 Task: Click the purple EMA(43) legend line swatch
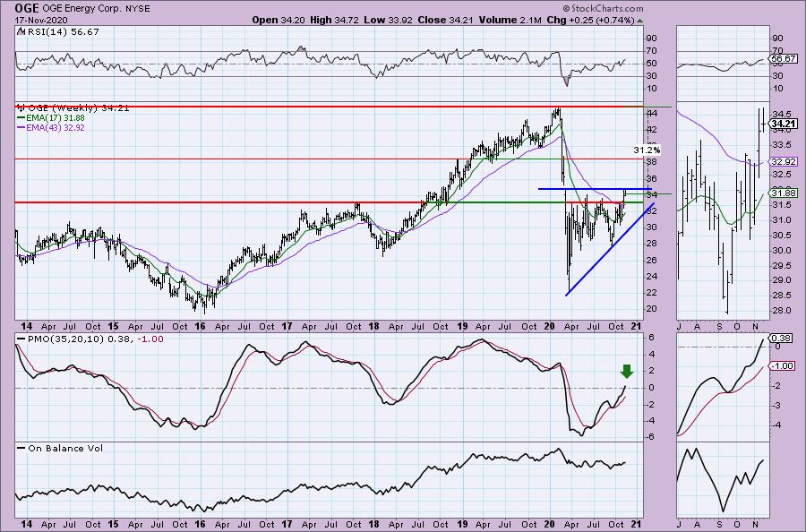coord(21,127)
